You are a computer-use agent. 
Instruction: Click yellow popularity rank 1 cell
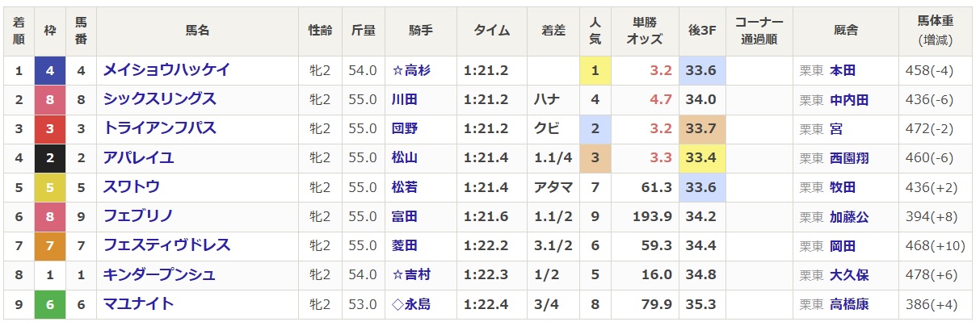coord(595,70)
